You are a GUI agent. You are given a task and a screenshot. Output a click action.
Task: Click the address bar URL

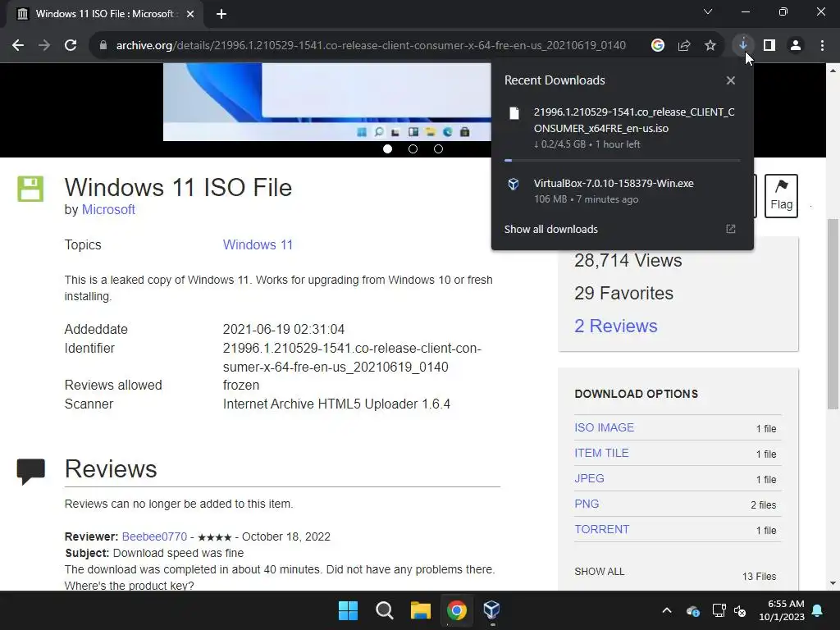371,46
